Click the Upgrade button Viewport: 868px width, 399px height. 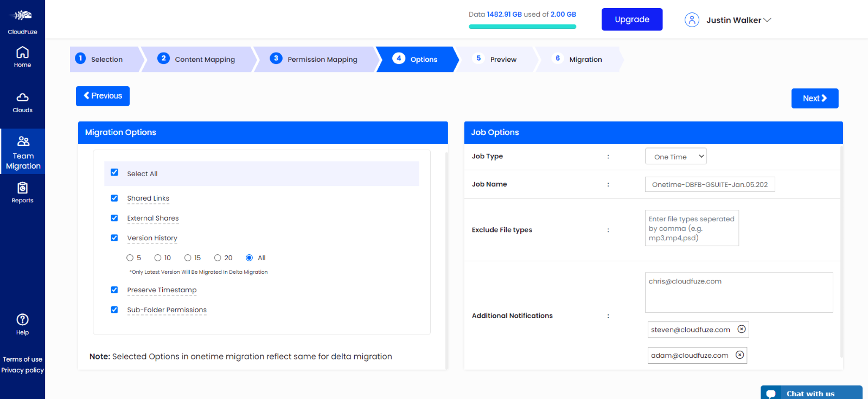[632, 20]
